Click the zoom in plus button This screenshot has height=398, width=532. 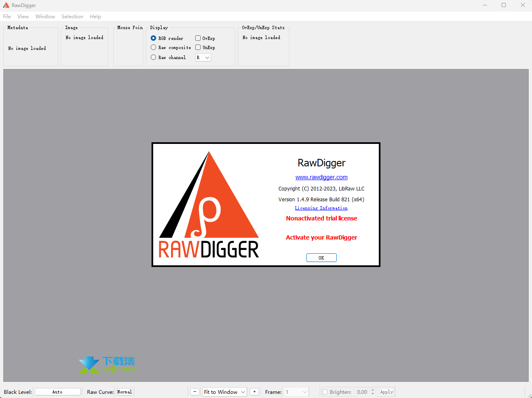[255, 392]
